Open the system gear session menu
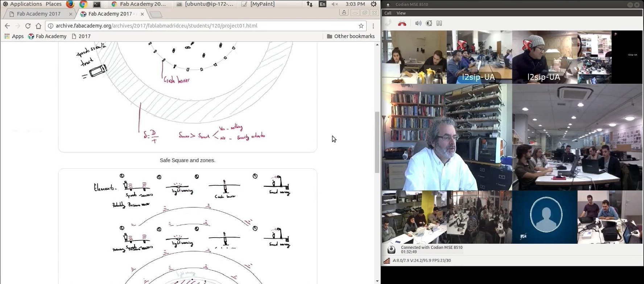Screen dimensions: 644x284 [373, 4]
